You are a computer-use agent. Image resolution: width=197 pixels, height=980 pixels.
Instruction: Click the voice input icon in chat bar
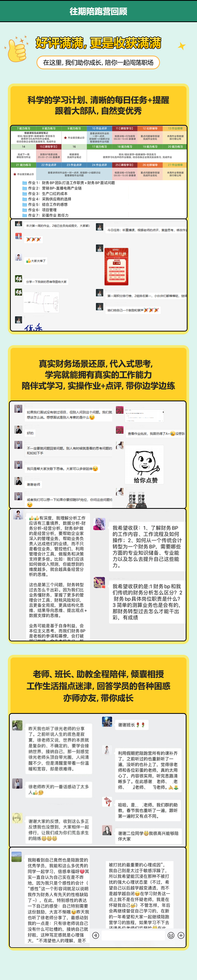point(96,935)
